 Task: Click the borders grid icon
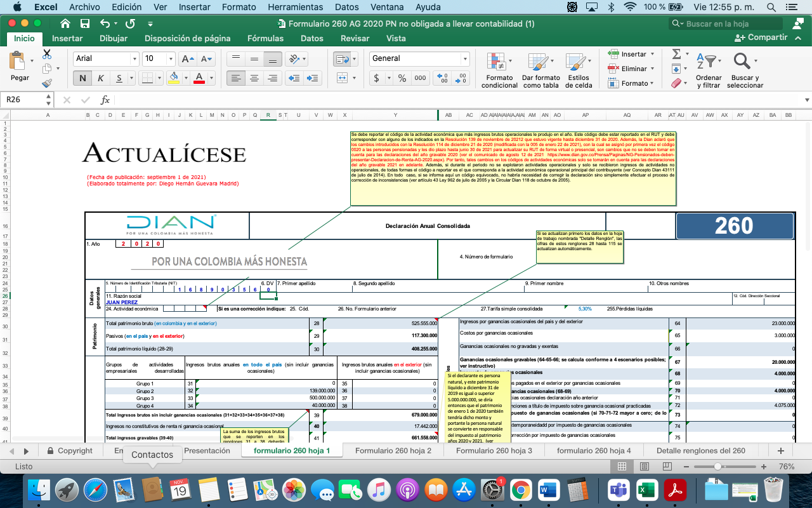[x=147, y=79]
